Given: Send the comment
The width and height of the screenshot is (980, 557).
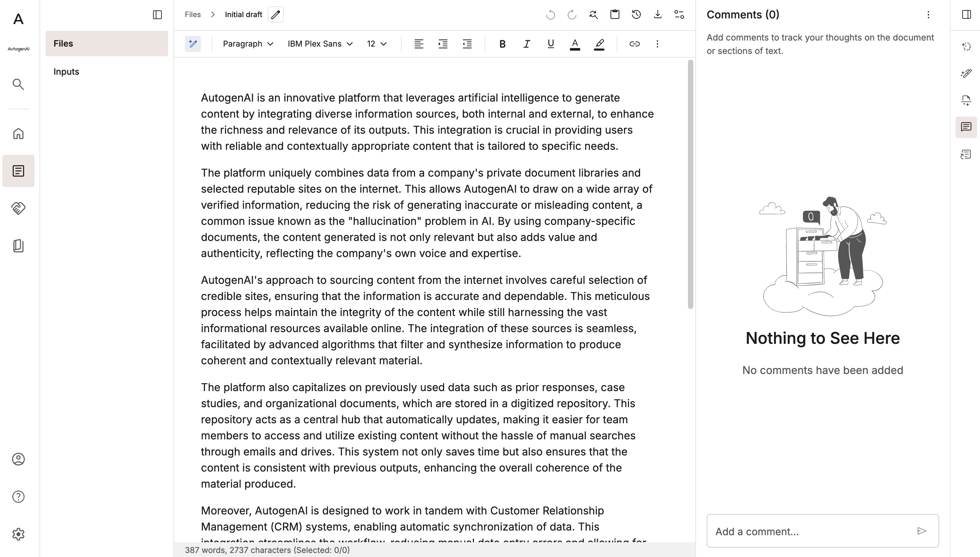Looking at the screenshot, I should pos(921,531).
